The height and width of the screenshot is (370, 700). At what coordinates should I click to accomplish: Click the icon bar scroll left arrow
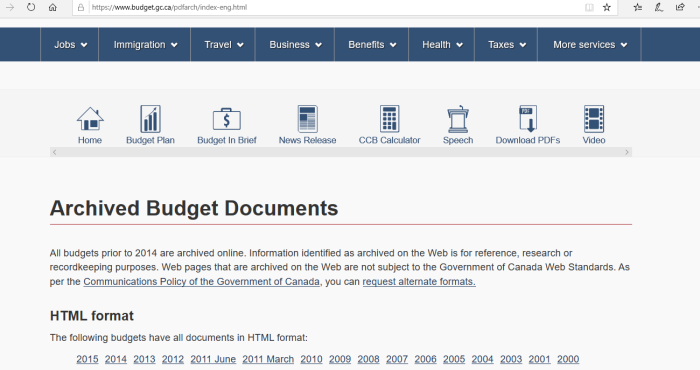pyautogui.click(x=54, y=152)
